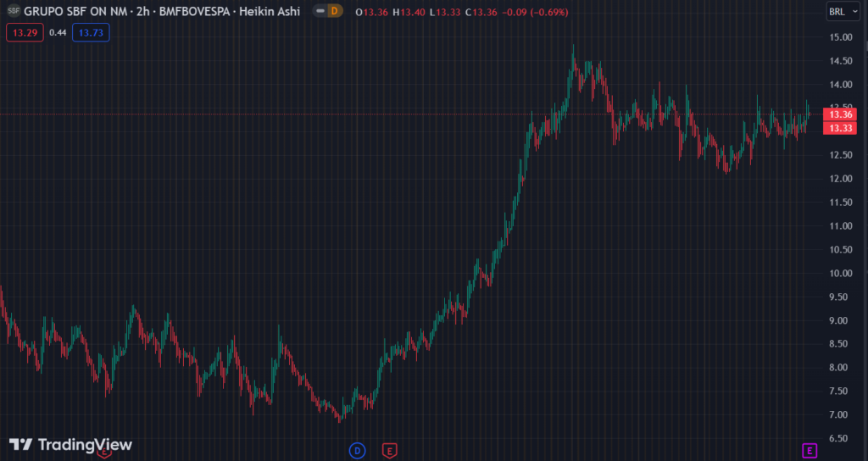Click the change value −0.09 (−0.69%)

(x=536, y=12)
